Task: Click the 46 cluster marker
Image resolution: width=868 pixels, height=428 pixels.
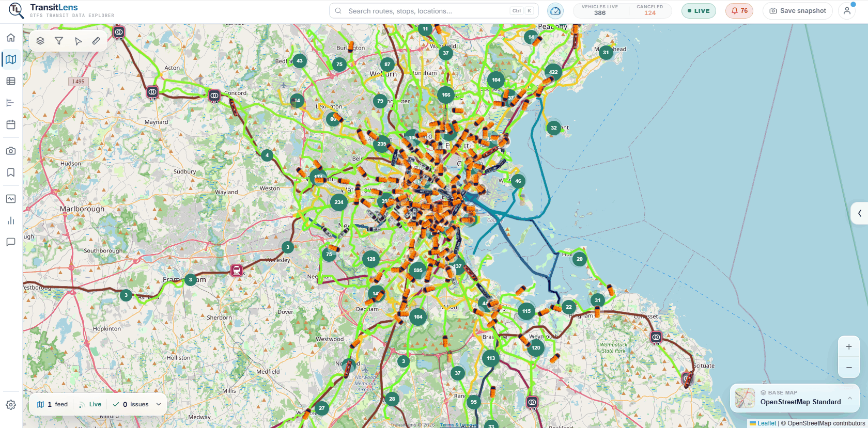Action: coord(518,181)
